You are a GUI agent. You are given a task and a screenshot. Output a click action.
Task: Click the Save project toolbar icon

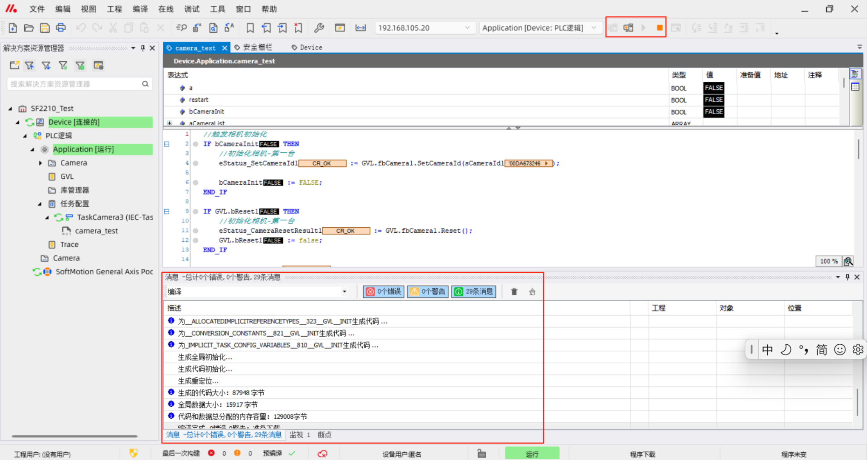coord(45,28)
